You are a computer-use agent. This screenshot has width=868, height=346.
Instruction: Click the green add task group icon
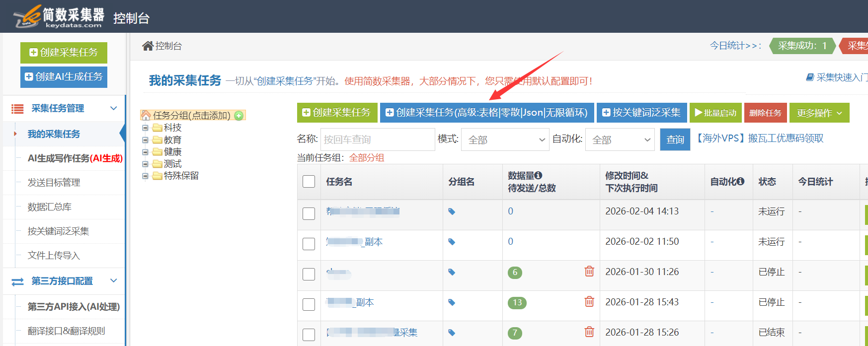(x=239, y=116)
